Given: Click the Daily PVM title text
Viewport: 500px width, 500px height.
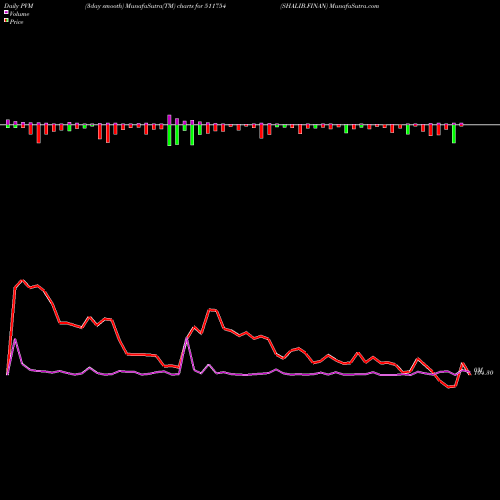Looking at the screenshot, I should 19,6.
